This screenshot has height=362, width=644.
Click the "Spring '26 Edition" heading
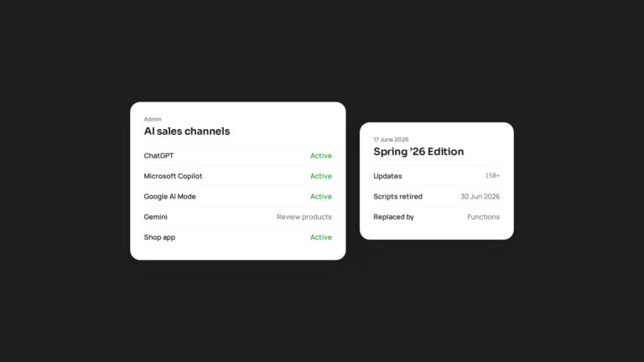(x=418, y=152)
